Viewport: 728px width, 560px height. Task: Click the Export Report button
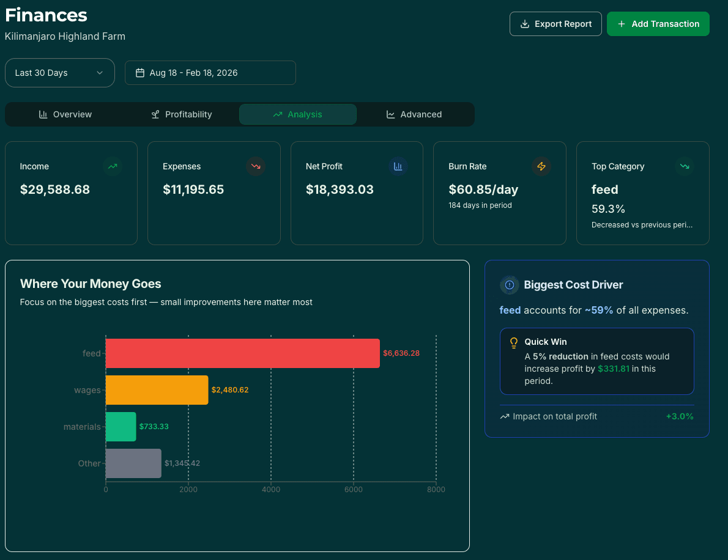click(555, 24)
